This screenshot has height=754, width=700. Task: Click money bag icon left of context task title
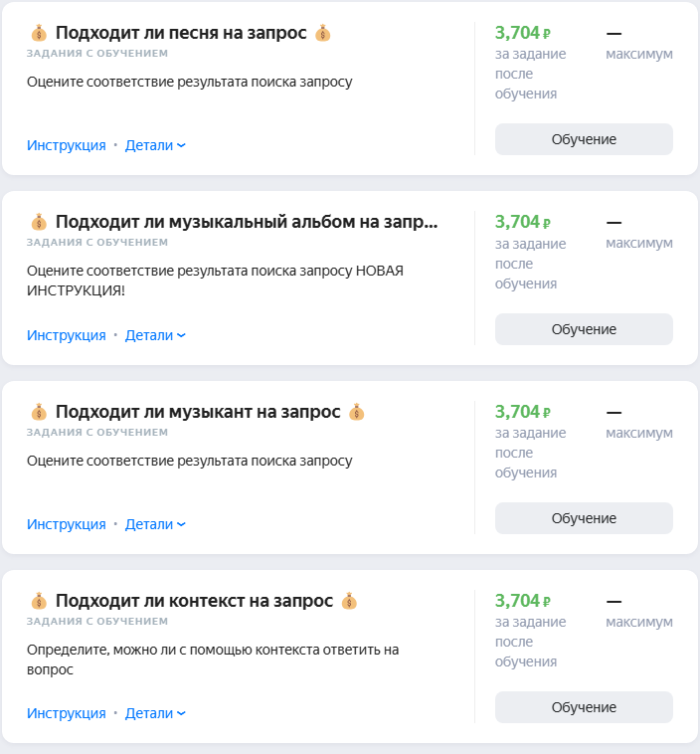pos(39,601)
